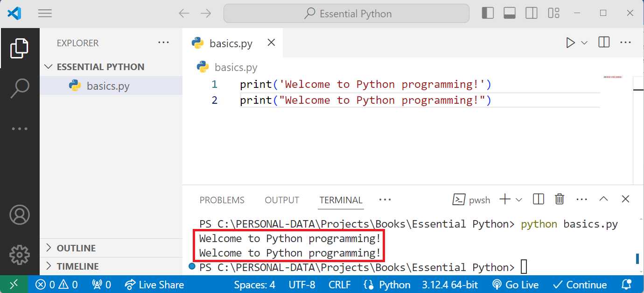The image size is (644, 293).
Task: Start server with Go Live
Action: coord(515,285)
